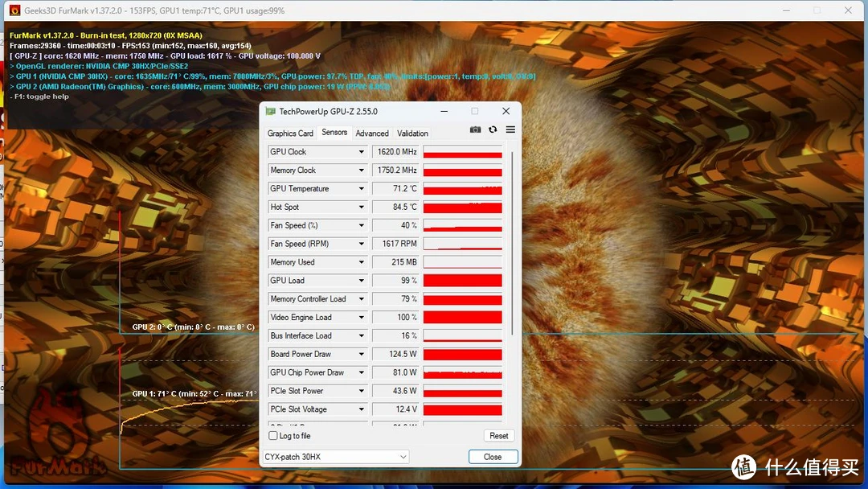Click the Fan Speed (%) 40 % value
The width and height of the screenshot is (868, 489).
pyautogui.click(x=395, y=225)
